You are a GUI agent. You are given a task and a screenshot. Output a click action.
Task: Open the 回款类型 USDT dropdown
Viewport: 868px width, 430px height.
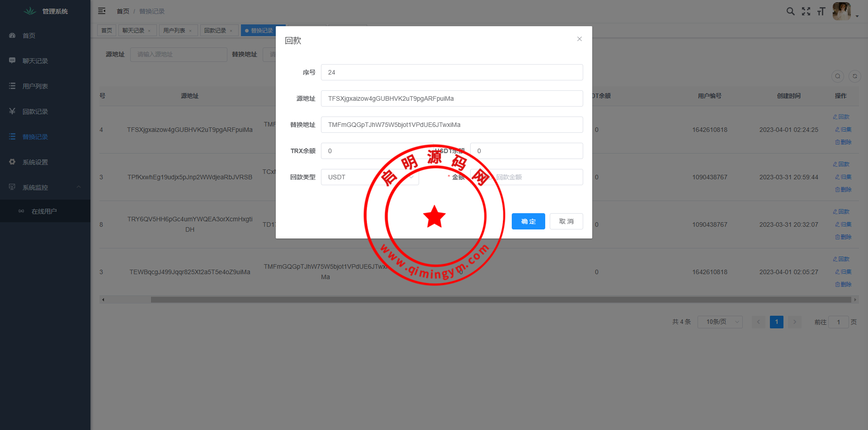pos(369,177)
